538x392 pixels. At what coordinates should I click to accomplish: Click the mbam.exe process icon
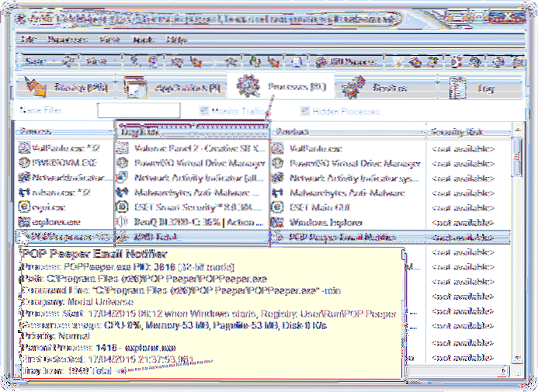24,192
